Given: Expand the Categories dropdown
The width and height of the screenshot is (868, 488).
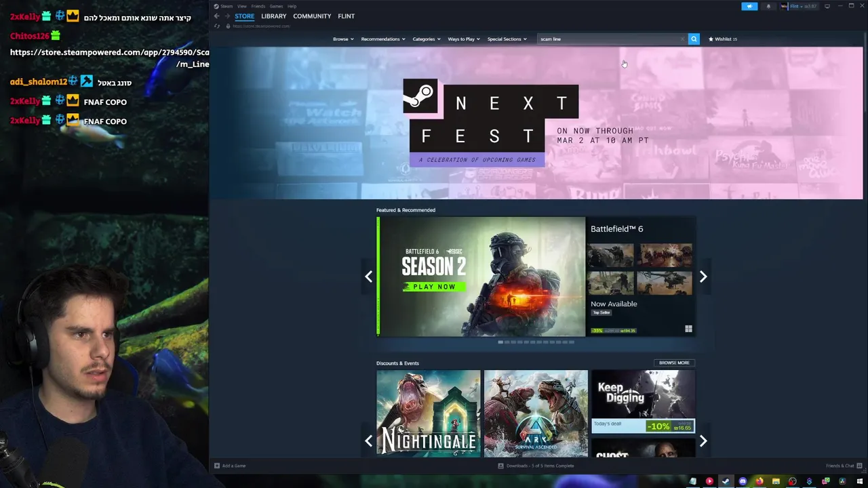Looking at the screenshot, I should (x=427, y=39).
